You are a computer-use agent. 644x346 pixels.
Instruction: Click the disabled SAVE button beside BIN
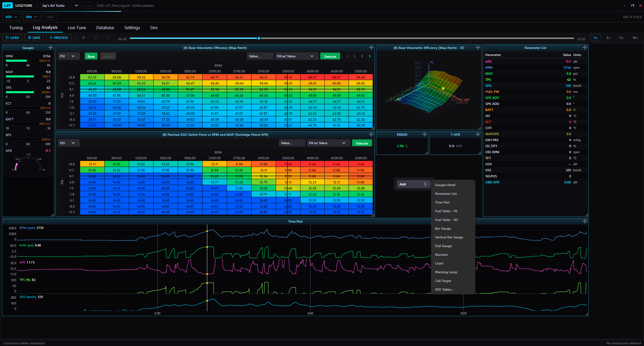(x=50, y=17)
